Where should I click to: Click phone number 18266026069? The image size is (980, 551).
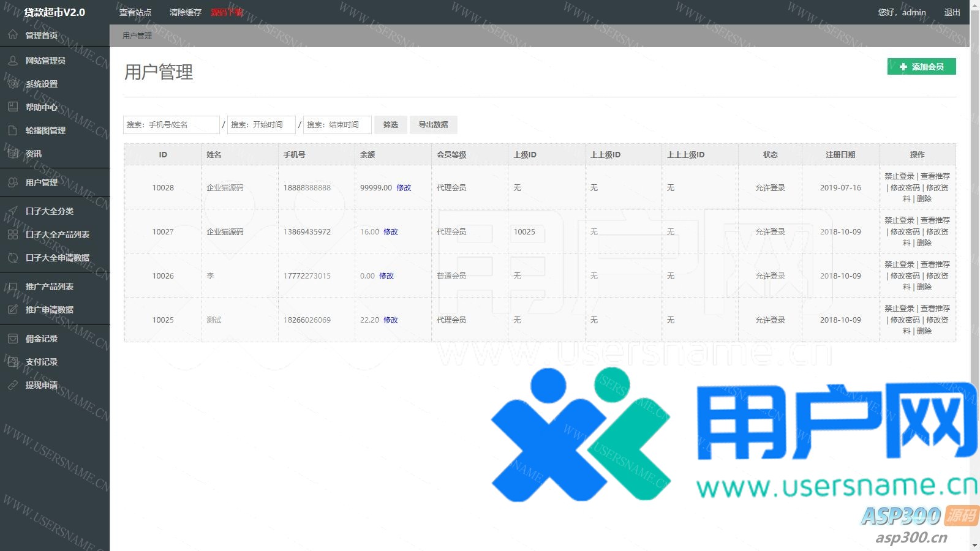(307, 320)
